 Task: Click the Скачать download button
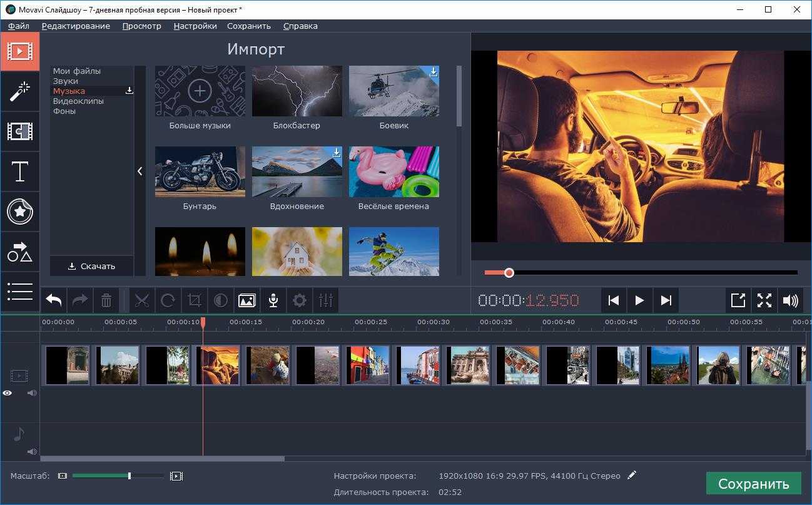[92, 266]
